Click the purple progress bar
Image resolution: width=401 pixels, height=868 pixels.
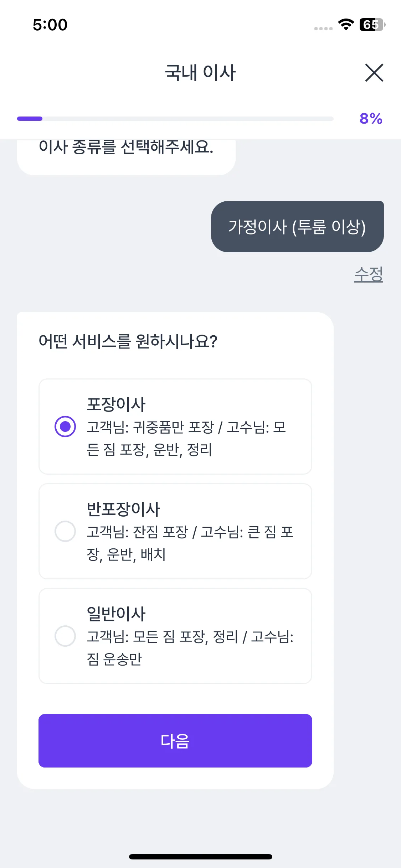click(x=175, y=119)
